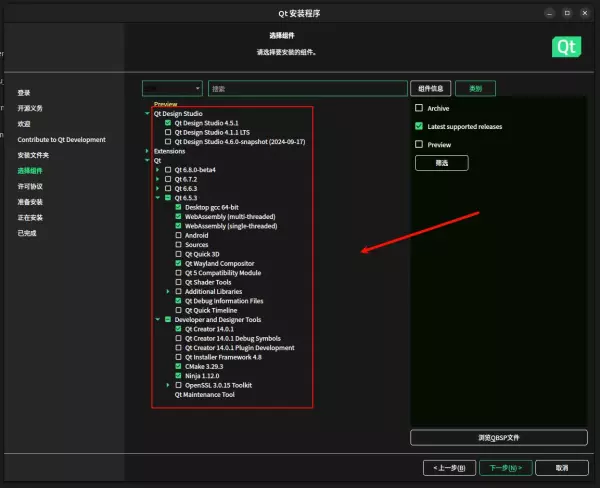
Task: Proceed with the 下一步 button
Action: click(505, 468)
